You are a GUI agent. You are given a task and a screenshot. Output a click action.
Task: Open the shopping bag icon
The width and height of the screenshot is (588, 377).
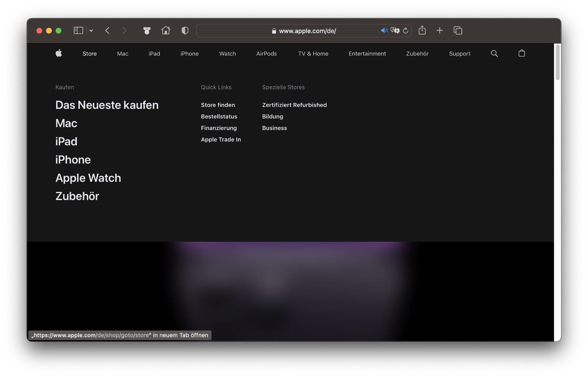click(x=522, y=53)
